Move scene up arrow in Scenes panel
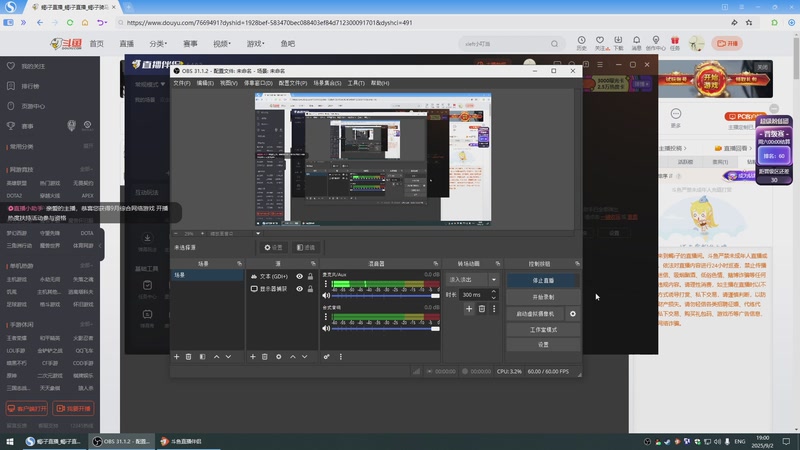800x450 pixels. pyautogui.click(x=216, y=357)
